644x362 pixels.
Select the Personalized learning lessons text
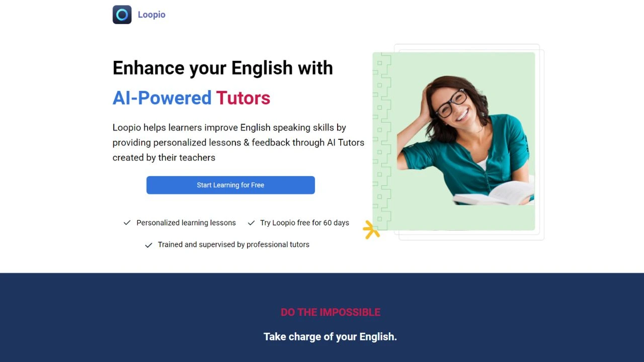click(186, 223)
